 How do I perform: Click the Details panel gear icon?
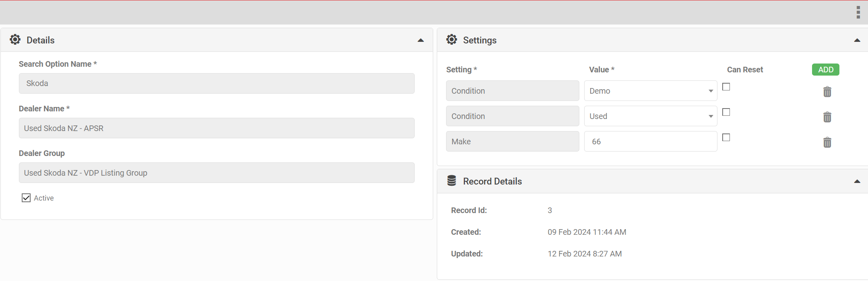15,39
